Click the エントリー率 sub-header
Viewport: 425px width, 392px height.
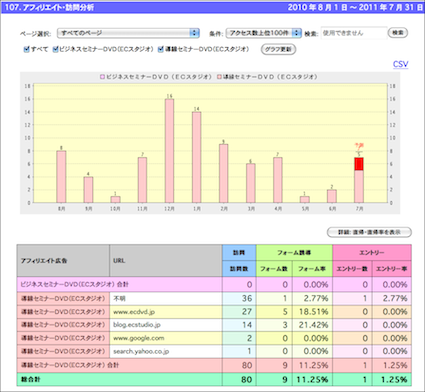tap(392, 269)
